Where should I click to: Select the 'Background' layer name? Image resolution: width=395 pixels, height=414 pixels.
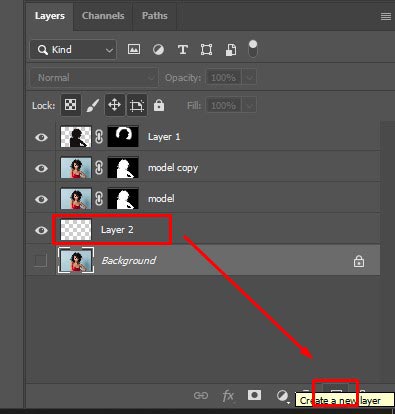pyautogui.click(x=129, y=260)
